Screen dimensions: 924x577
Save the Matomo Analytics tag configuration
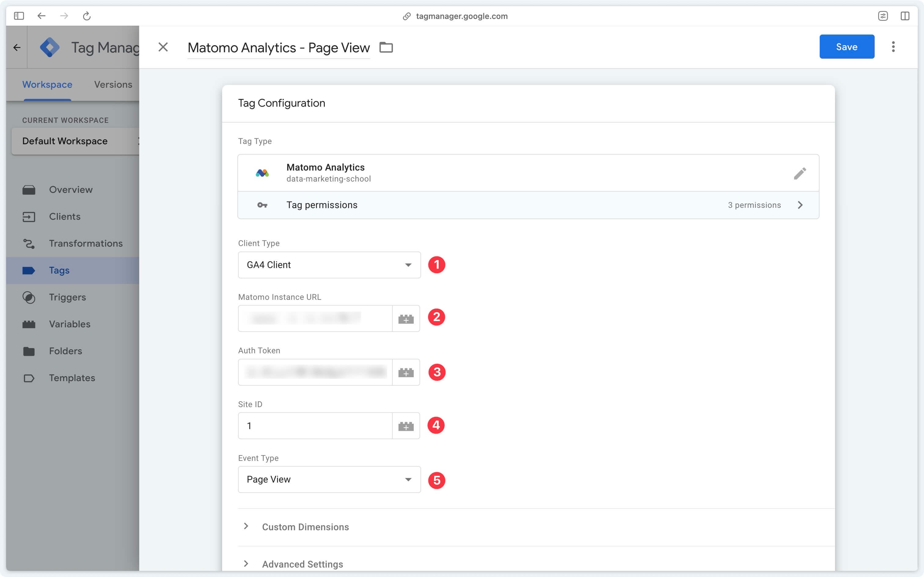846,46
